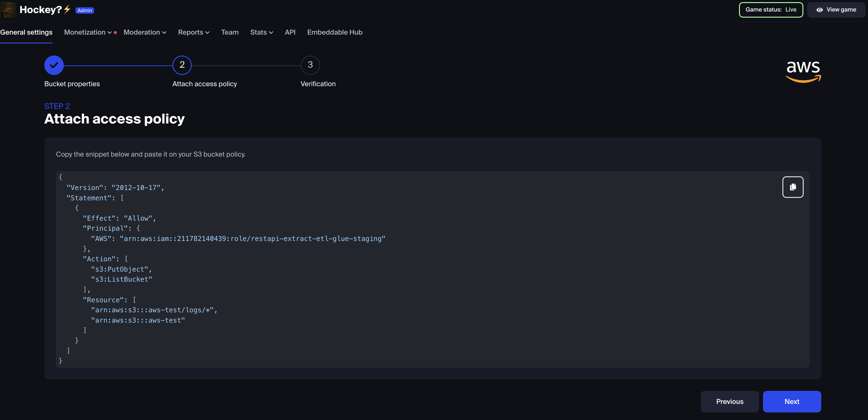
Task: Click the Admin badge
Action: pos(85,10)
